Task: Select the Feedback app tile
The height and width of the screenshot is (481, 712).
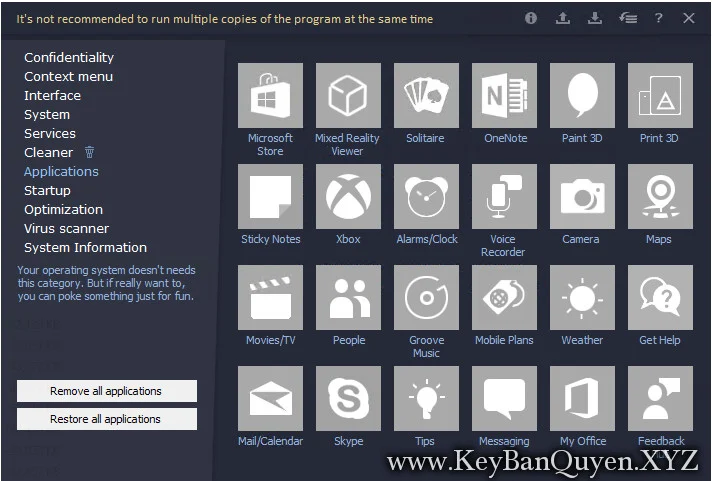Action: click(660, 398)
